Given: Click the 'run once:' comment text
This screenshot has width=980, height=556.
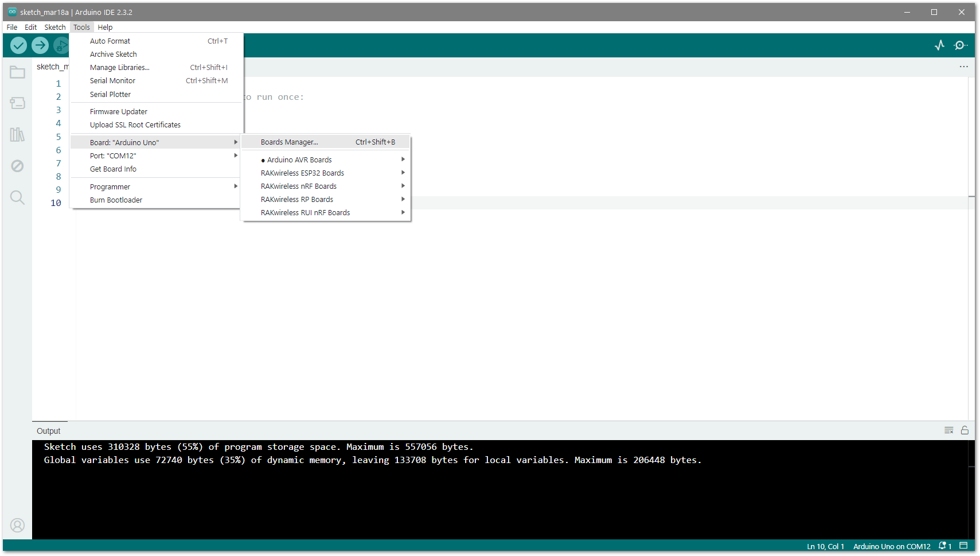Looking at the screenshot, I should 280,97.
